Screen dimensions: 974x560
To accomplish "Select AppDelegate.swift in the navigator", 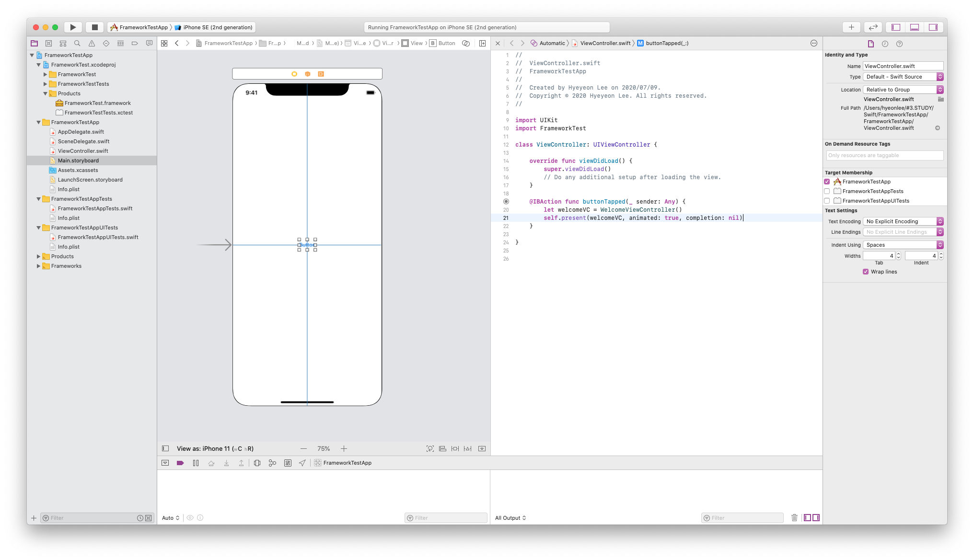I will coord(81,132).
